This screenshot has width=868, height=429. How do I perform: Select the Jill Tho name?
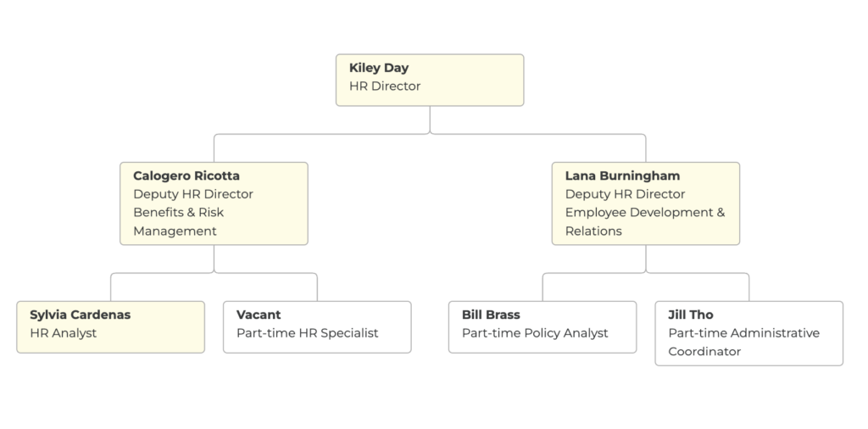click(691, 315)
